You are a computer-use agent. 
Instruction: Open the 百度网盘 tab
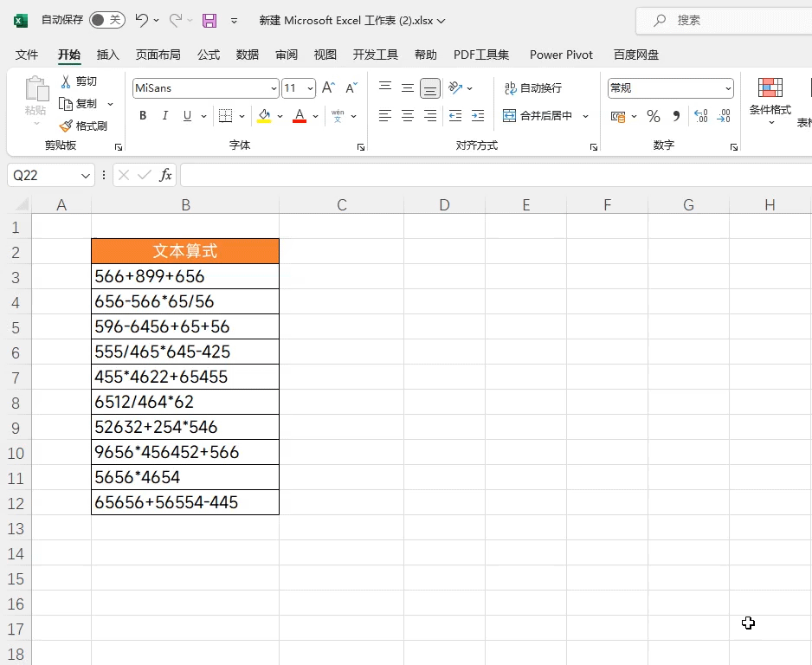tap(636, 55)
